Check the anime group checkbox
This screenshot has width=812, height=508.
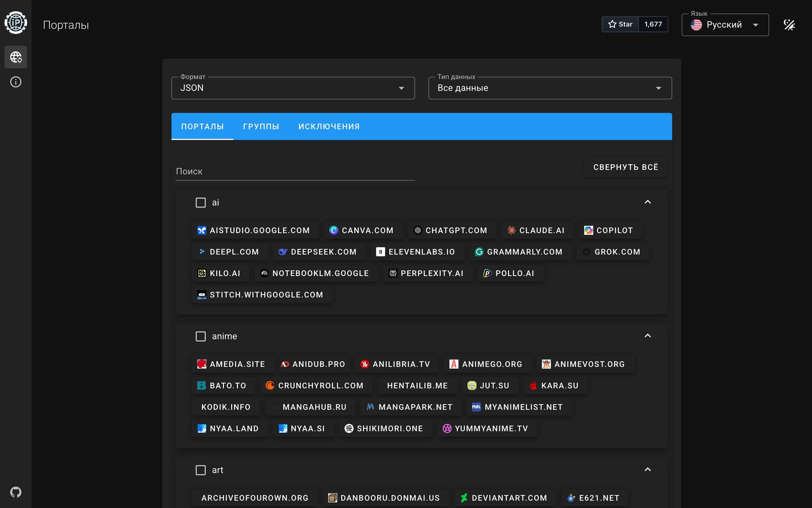tap(201, 336)
